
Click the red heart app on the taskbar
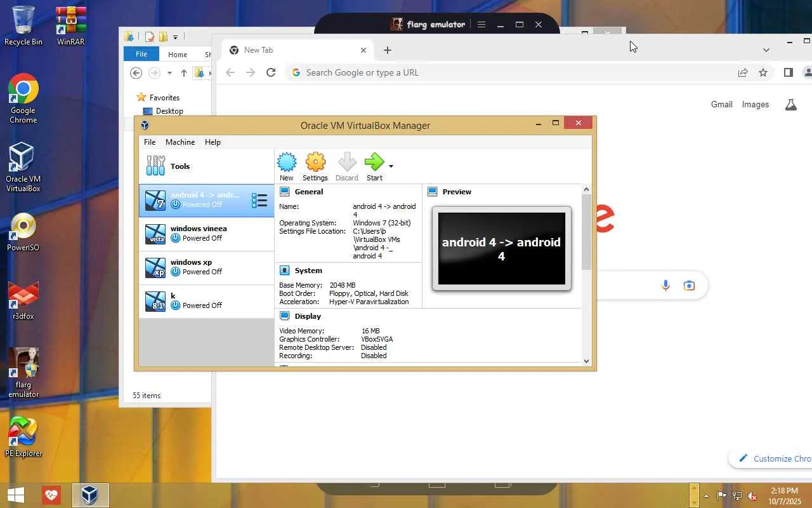(51, 495)
